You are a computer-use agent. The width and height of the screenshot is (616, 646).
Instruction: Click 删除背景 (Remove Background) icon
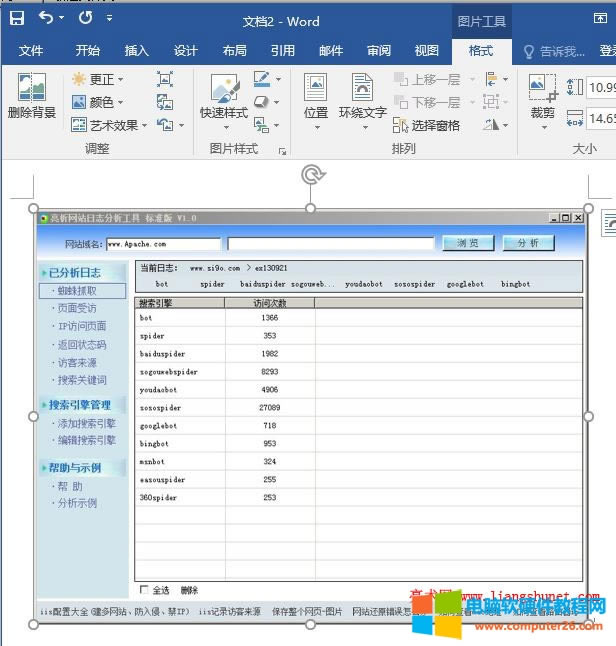pos(32,96)
